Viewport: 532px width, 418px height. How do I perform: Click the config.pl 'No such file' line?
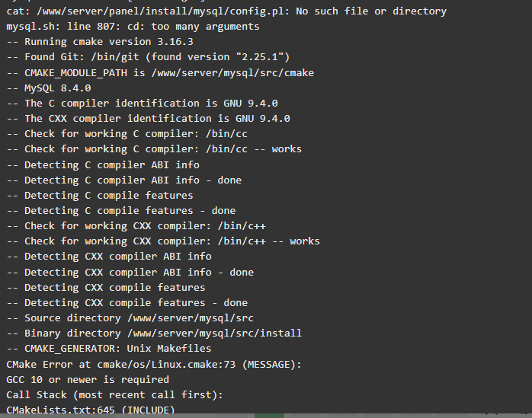pyautogui.click(x=226, y=11)
